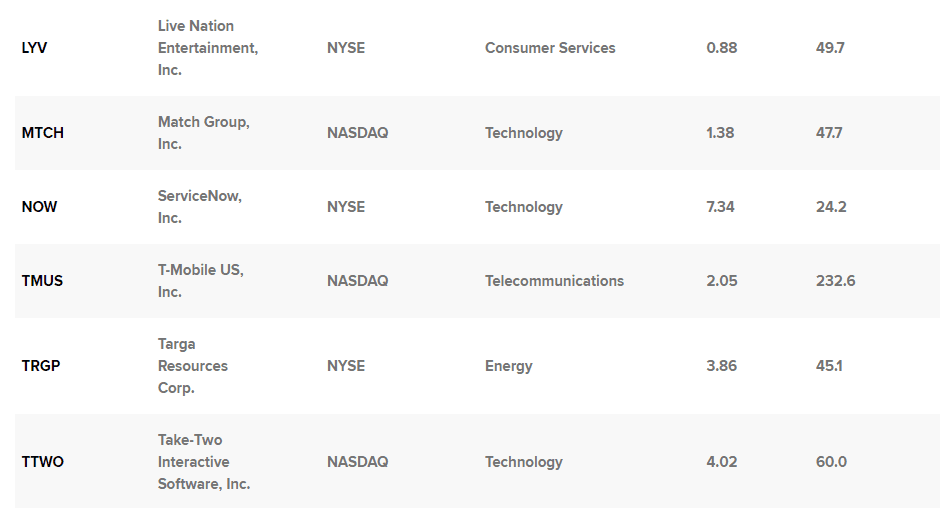This screenshot has width=941, height=508.
Task: Click NYSE exchange in Targa row
Action: coord(346,366)
